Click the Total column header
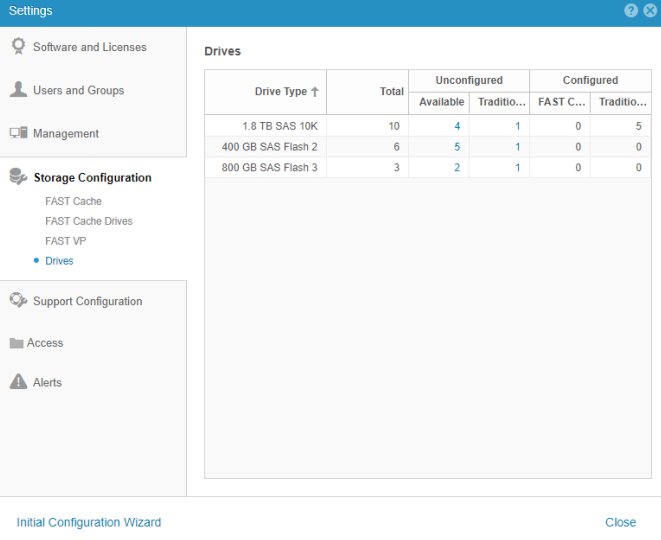This screenshot has height=540, width=661. coord(391,92)
